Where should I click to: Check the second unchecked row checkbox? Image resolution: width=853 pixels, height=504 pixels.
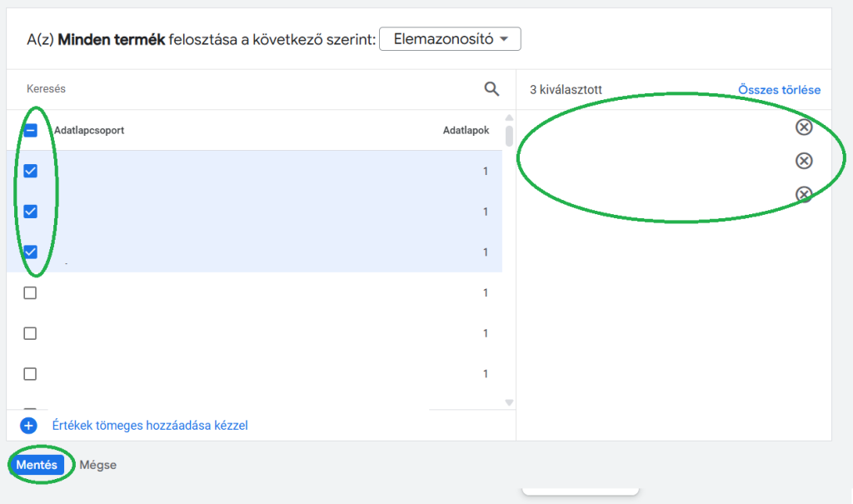click(30, 333)
